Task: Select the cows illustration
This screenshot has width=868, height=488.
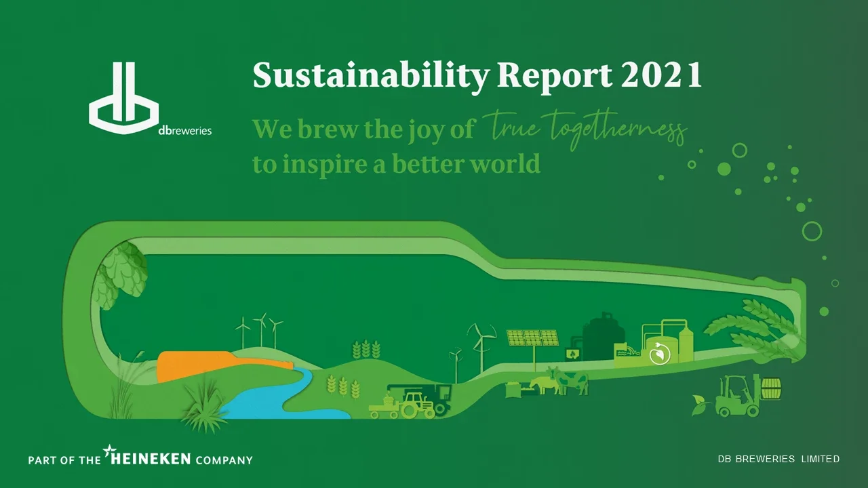Action: pos(559,382)
